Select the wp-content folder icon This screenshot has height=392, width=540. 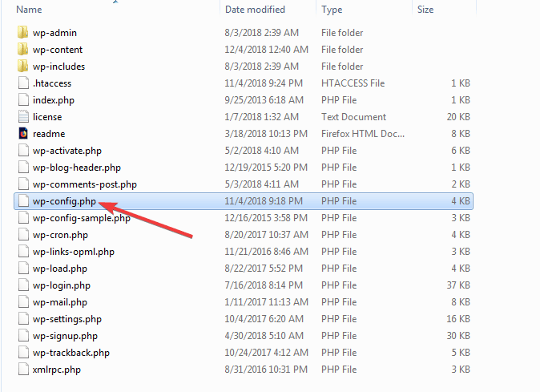pyautogui.click(x=23, y=50)
